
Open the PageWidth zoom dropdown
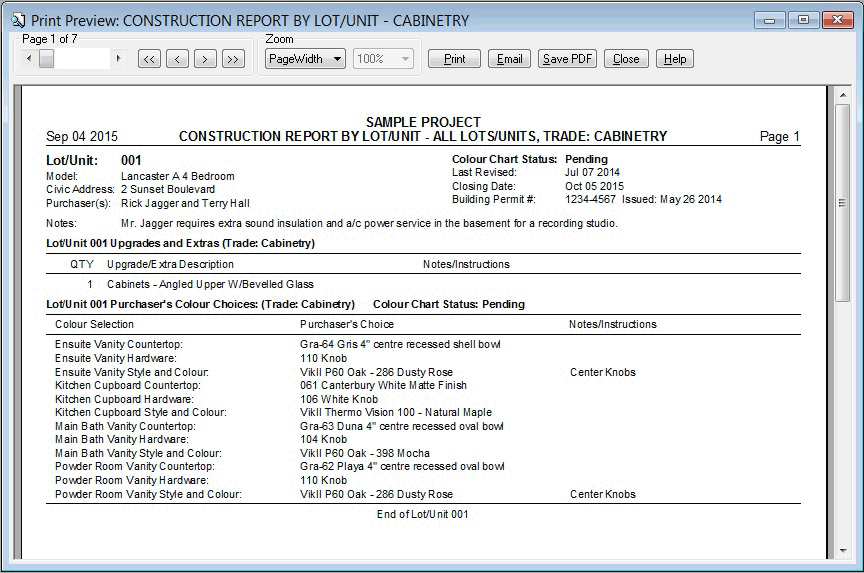(305, 59)
